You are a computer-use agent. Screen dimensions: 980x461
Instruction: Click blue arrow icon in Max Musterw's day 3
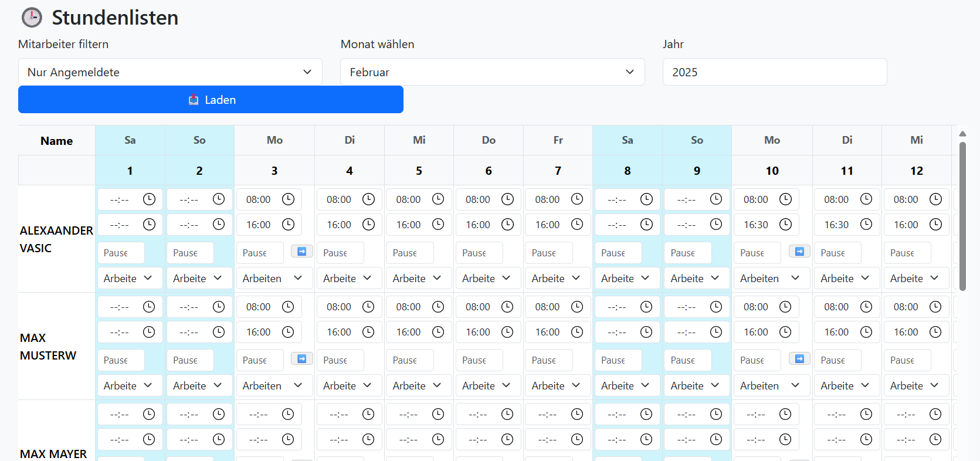301,359
